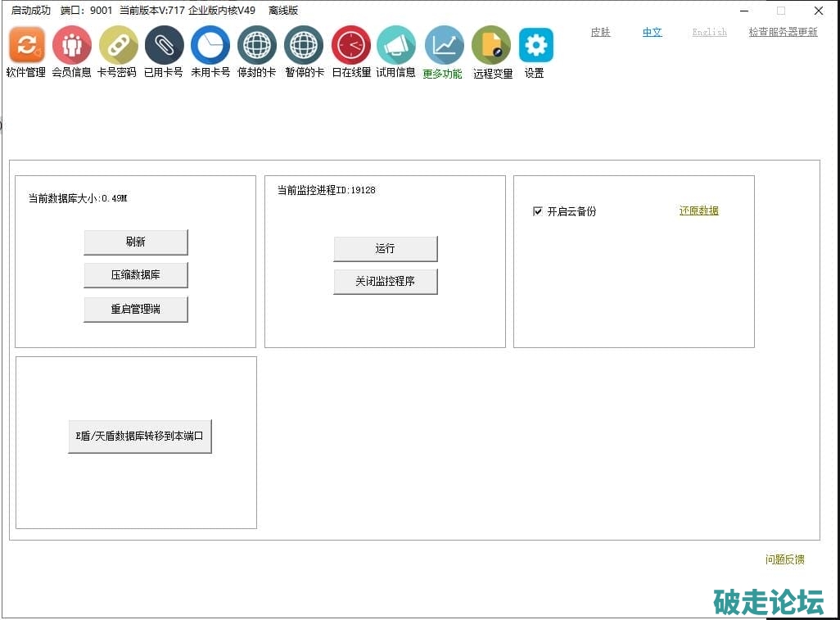This screenshot has height=620, width=840.
Task: Open the 日在线量 daily online icon
Action: point(351,45)
